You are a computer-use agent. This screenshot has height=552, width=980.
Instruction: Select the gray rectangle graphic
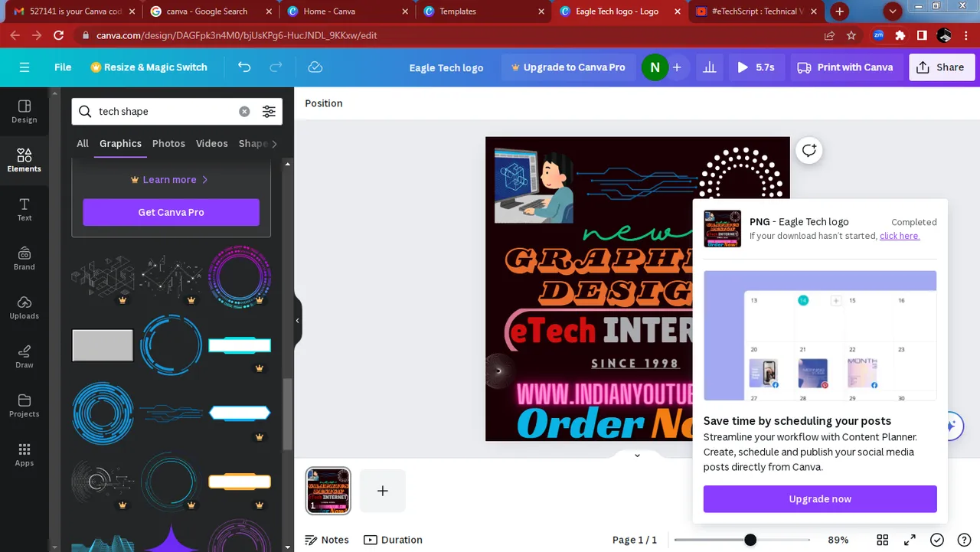[x=103, y=345]
